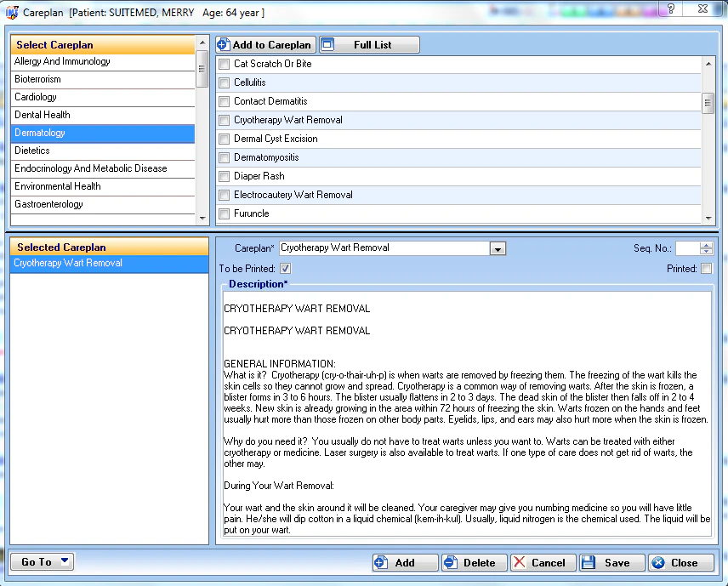This screenshot has width=728, height=586.
Task: Enable the Cellulitis checkbox
Action: pyautogui.click(x=224, y=82)
